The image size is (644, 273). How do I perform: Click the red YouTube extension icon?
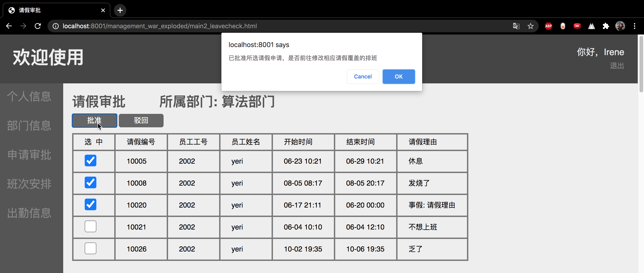[x=577, y=26]
